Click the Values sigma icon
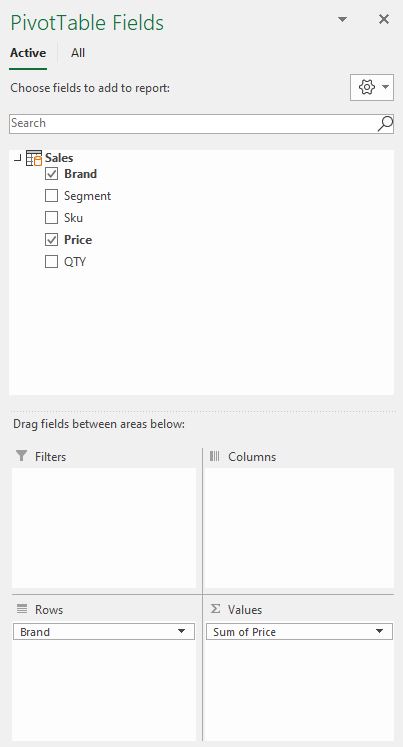Viewport: 403px width, 747px height. point(215,609)
